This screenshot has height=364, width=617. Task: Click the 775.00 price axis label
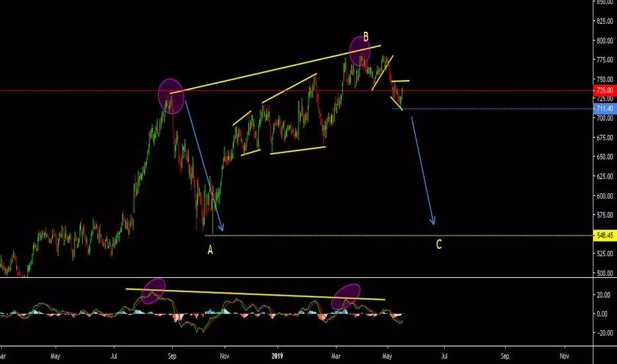[x=605, y=60]
